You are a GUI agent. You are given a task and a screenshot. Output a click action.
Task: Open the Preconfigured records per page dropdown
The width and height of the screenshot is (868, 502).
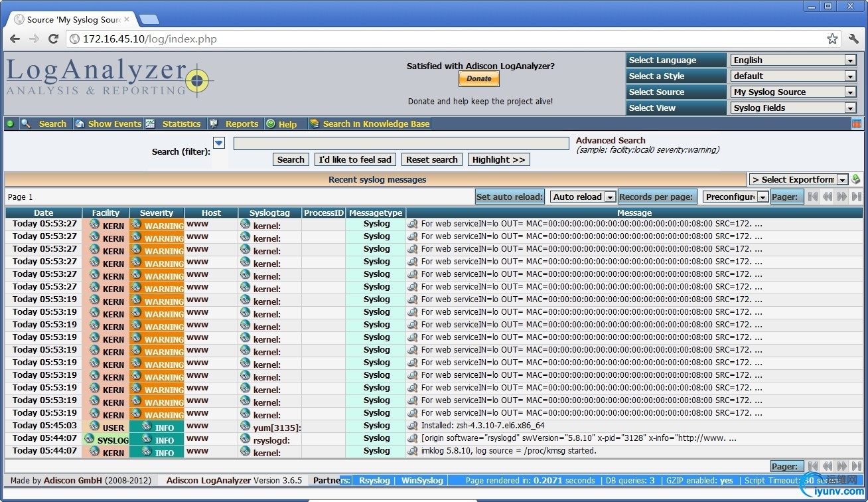pyautogui.click(x=736, y=197)
